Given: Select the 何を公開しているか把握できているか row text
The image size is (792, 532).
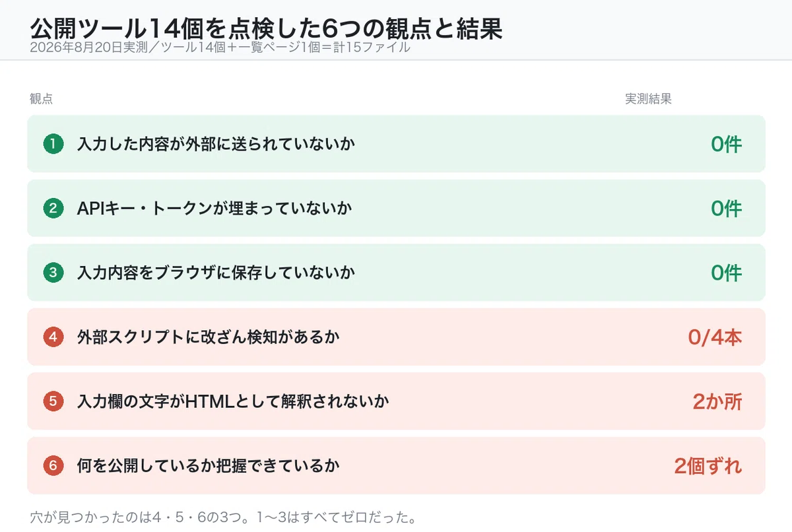Looking at the screenshot, I should coord(209,466).
